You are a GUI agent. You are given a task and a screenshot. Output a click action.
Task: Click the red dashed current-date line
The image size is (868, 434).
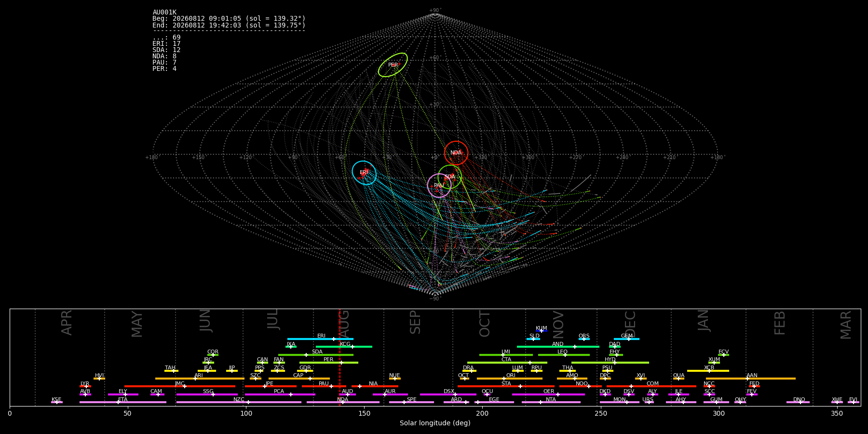pos(339,357)
